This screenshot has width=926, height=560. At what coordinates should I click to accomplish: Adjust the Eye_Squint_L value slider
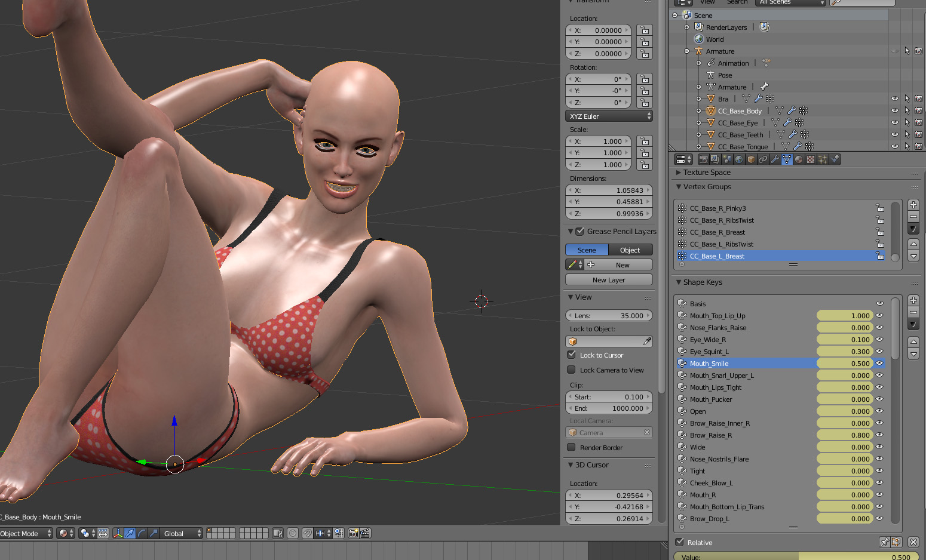pyautogui.click(x=845, y=351)
